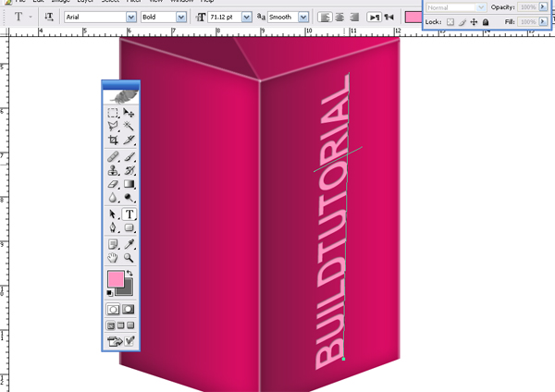555x392 pixels.
Task: Pick the Clone Stamp tool
Action: click(113, 170)
